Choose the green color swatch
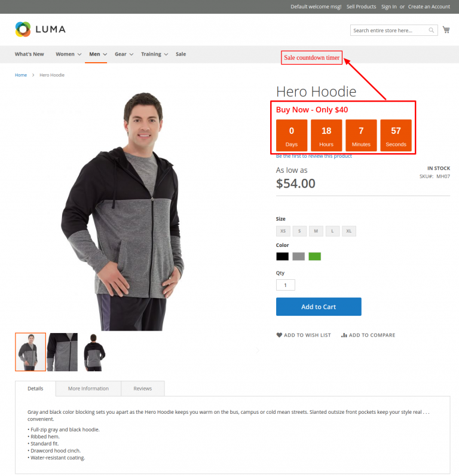 point(314,257)
